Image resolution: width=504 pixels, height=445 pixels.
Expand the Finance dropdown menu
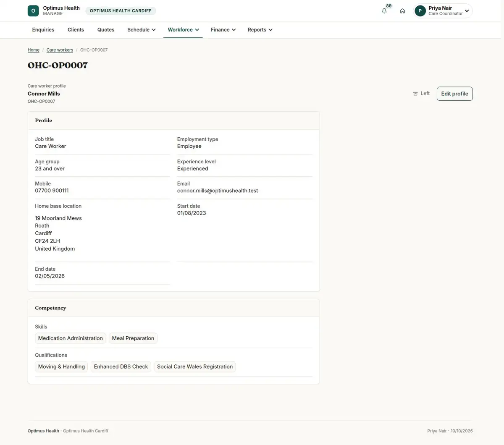[223, 30]
